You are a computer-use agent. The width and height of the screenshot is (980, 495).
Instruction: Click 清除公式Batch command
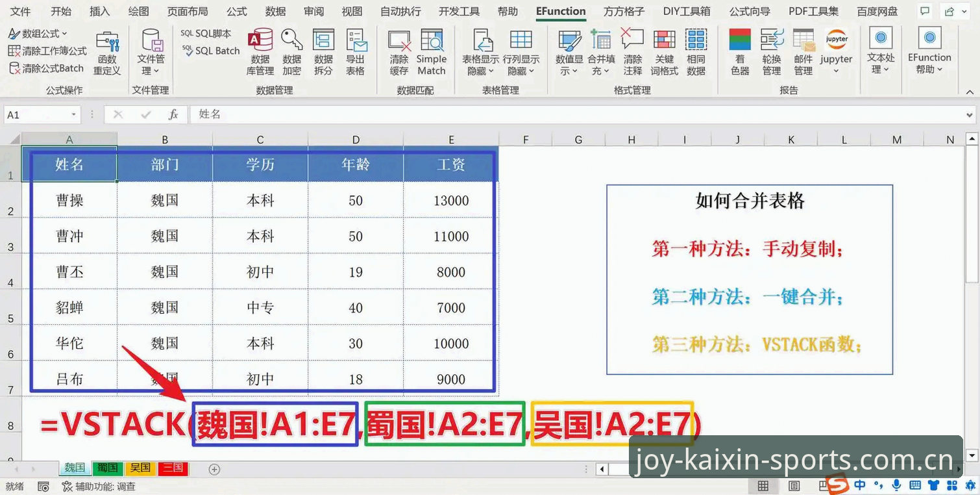tap(47, 68)
